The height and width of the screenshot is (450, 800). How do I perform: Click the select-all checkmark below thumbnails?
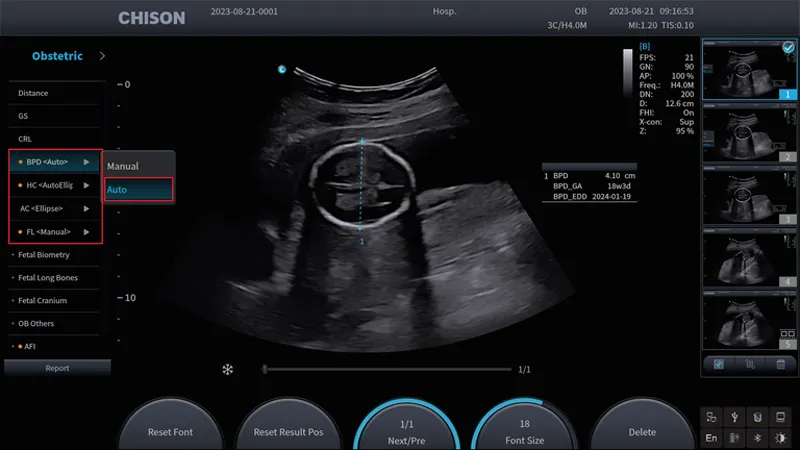click(718, 364)
